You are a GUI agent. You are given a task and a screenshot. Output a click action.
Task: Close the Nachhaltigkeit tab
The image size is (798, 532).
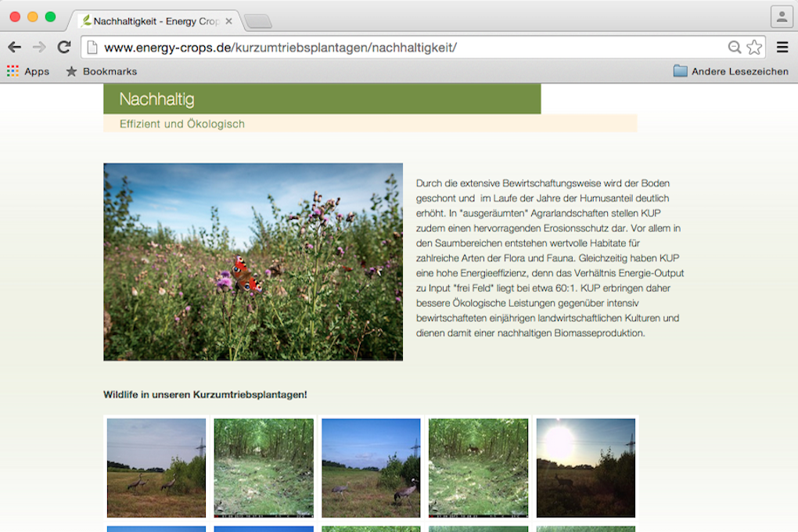[229, 21]
